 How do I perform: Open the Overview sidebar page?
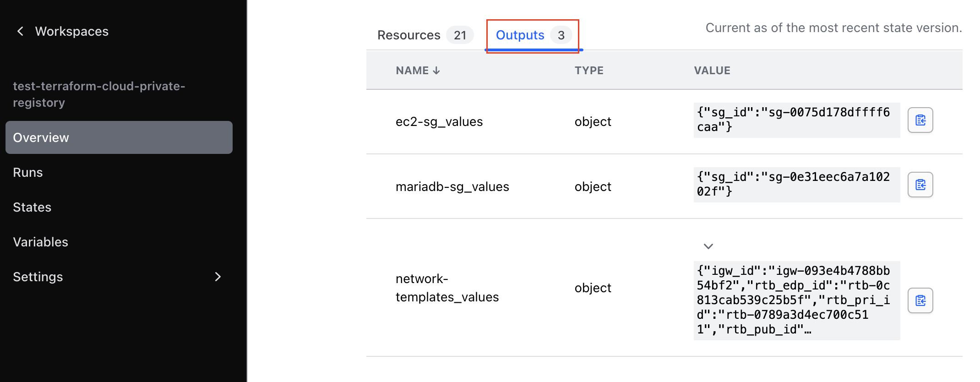119,137
